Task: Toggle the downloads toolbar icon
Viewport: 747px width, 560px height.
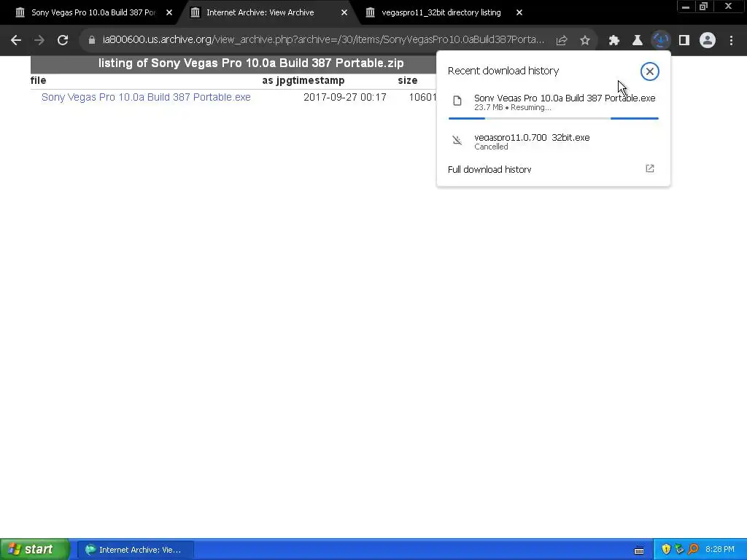Action: (x=661, y=41)
